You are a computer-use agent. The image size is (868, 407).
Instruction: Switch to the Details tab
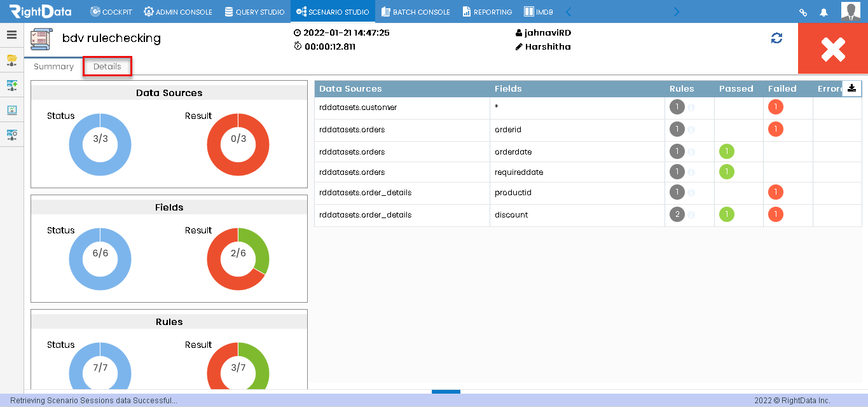point(107,66)
